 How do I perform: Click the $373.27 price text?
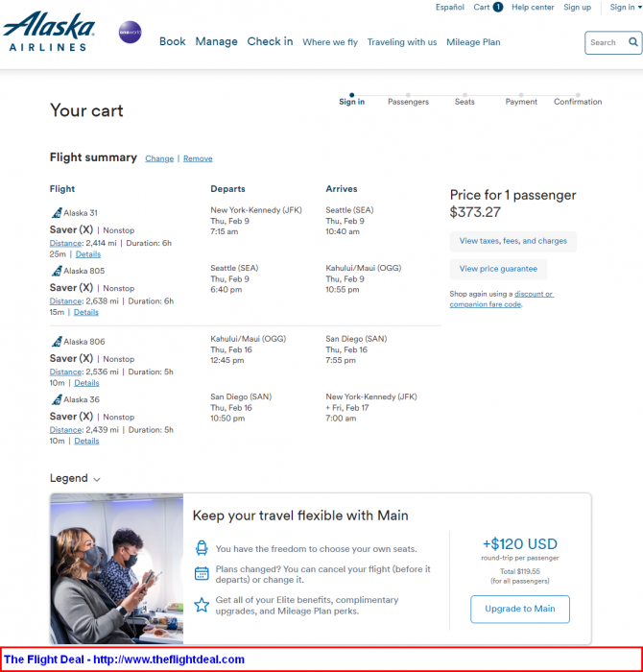coord(475,212)
